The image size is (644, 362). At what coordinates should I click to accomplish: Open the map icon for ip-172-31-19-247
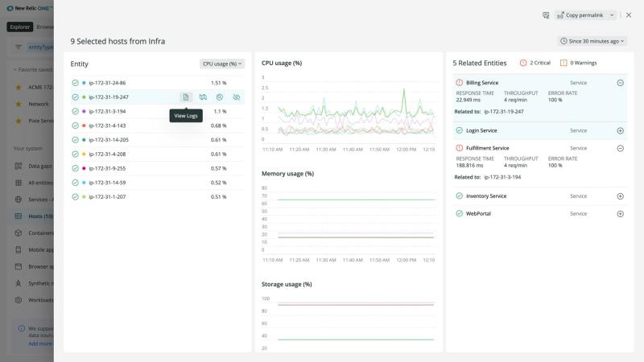[x=203, y=97]
